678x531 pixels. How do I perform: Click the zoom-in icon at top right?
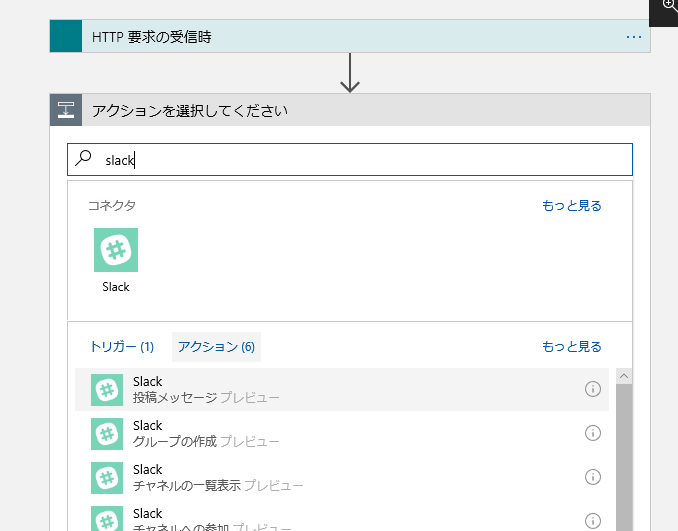pyautogui.click(x=669, y=5)
